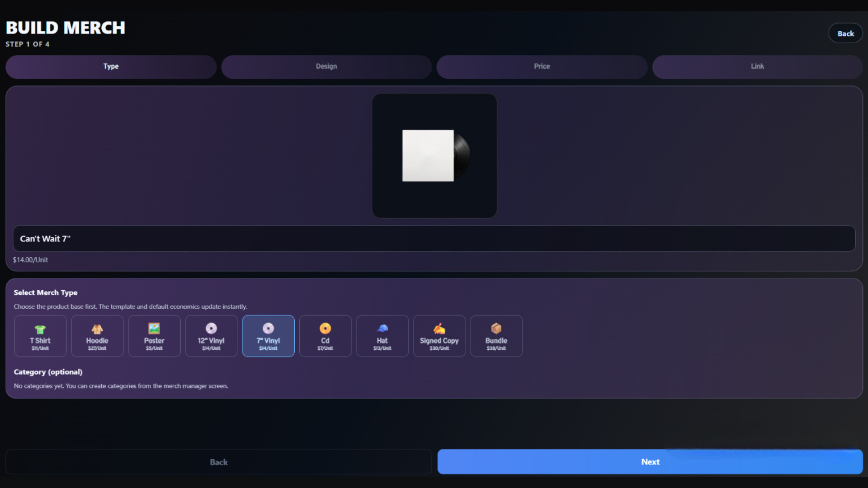
Task: Choose the Bundle merch type
Action: pos(496,336)
